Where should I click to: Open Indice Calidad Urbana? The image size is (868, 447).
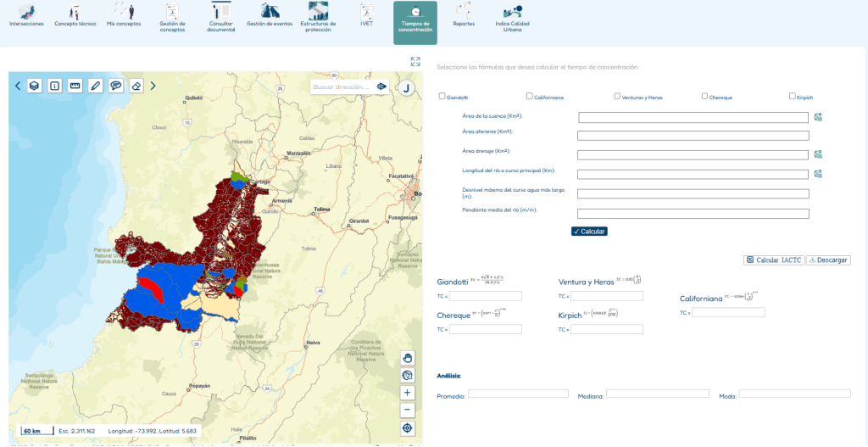512,19
